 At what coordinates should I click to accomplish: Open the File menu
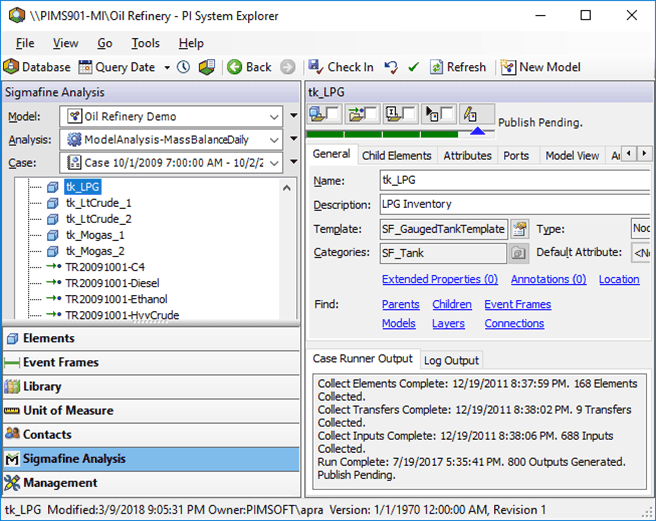click(25, 43)
